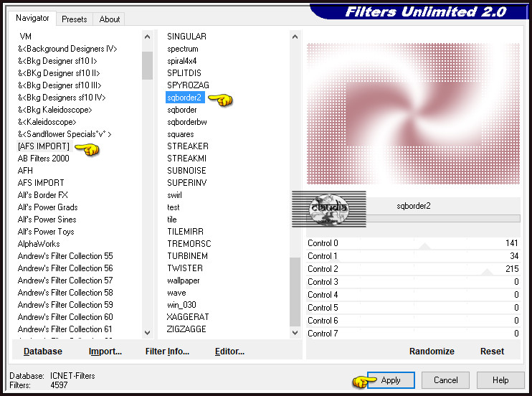Select &<Bkg Kaleidoscope> category
This screenshot has width=532, height=396.
(55, 110)
